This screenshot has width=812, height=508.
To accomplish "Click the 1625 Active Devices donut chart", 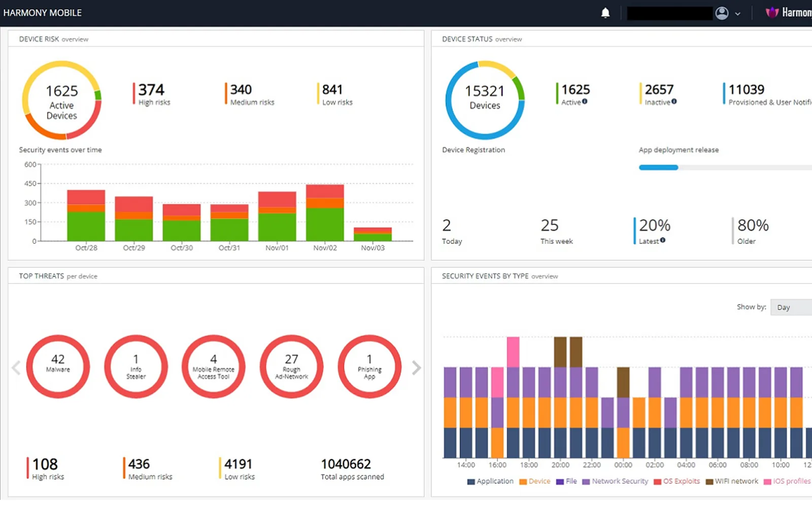I will (62, 100).
